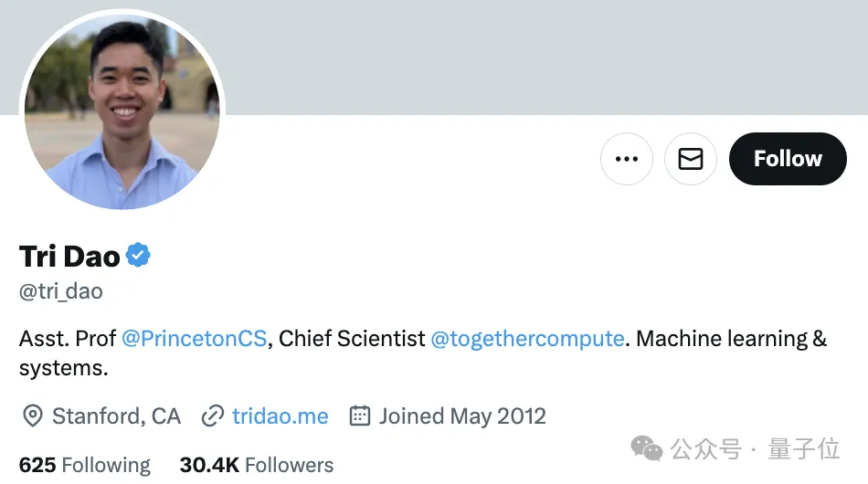This screenshot has height=484, width=868.
Task: Click the Tri Dao display name
Action: pyautogui.click(x=69, y=257)
